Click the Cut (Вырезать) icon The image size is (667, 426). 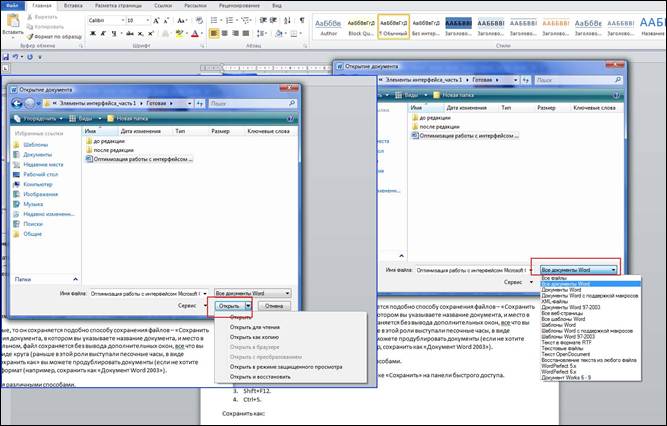30,17
